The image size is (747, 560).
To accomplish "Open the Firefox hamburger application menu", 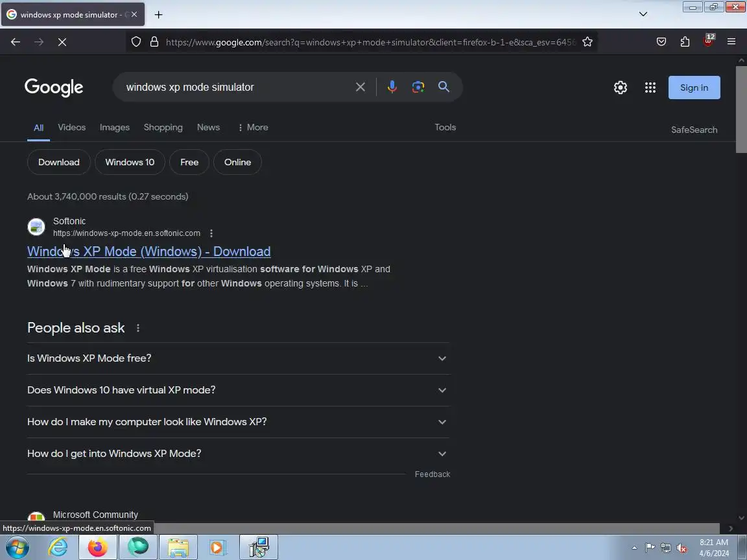I will (731, 42).
